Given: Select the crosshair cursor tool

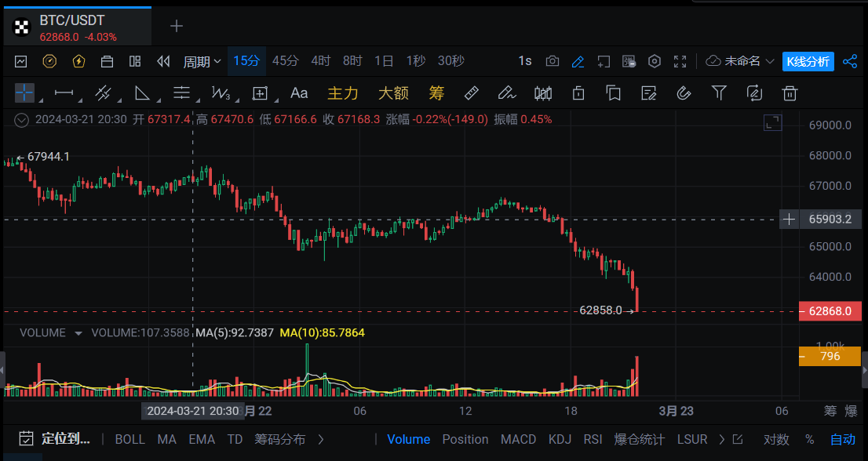Looking at the screenshot, I should tap(24, 93).
